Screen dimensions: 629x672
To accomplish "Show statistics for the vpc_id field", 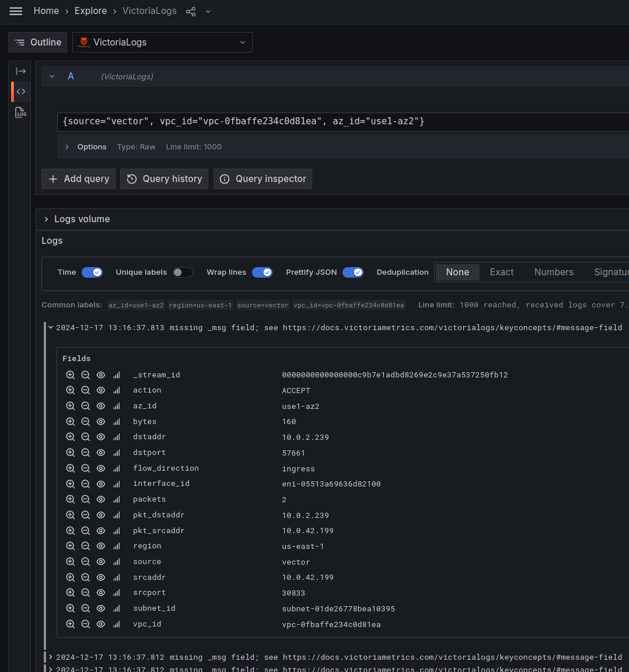I will click(116, 624).
